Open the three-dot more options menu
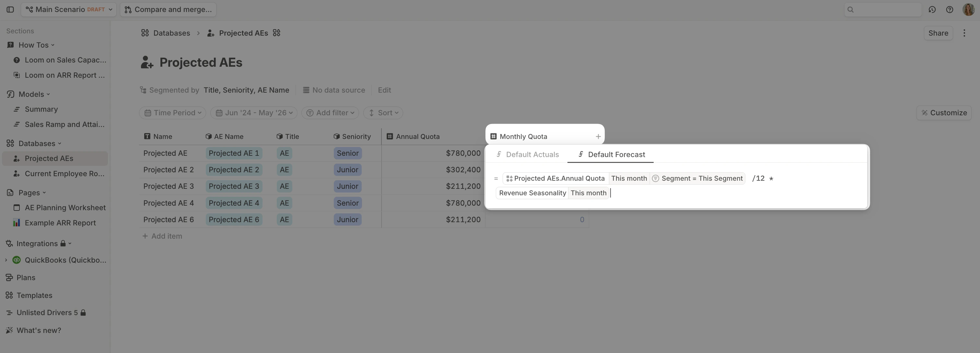 [x=964, y=33]
